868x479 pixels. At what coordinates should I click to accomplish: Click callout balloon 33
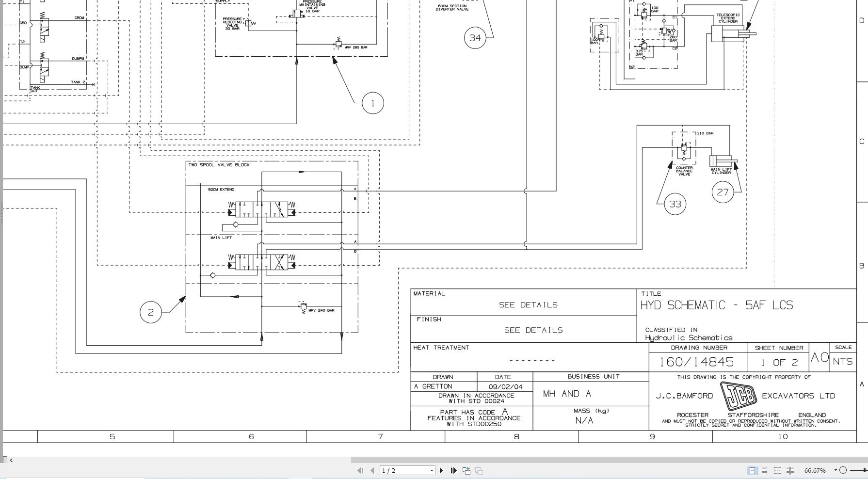click(x=675, y=204)
